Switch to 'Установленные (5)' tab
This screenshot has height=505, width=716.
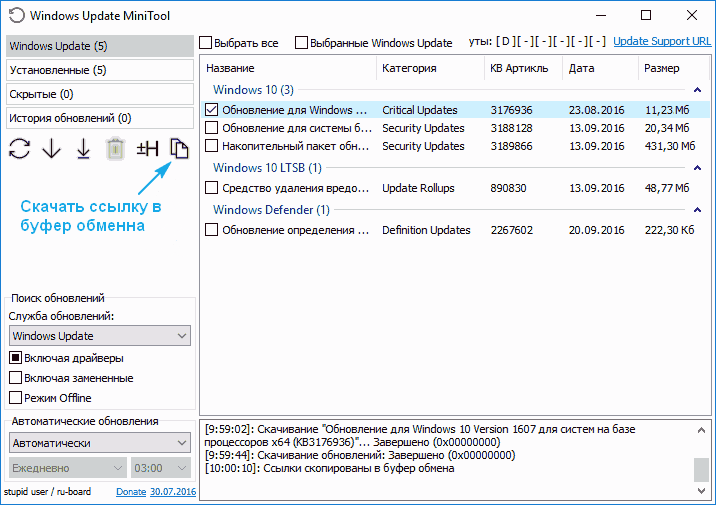99,70
